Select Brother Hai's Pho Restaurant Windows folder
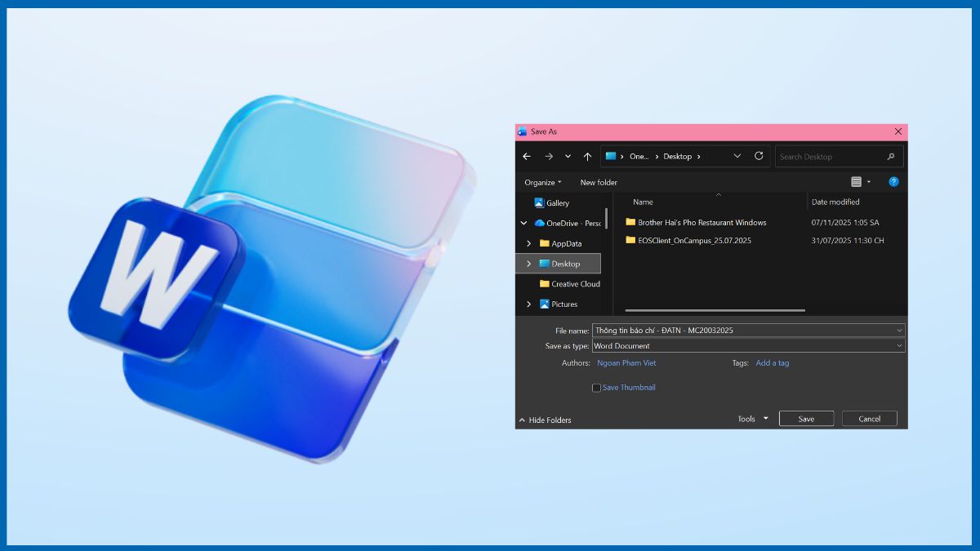This screenshot has width=980, height=551. (696, 222)
